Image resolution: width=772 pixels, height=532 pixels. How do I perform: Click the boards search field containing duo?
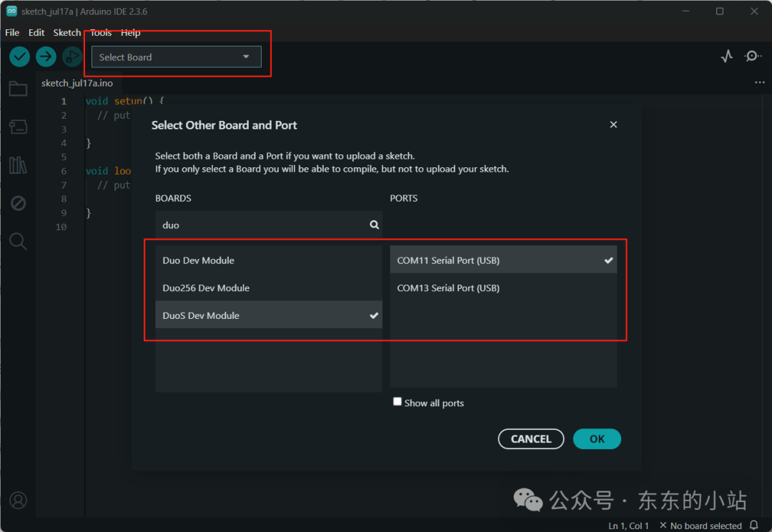(269, 225)
